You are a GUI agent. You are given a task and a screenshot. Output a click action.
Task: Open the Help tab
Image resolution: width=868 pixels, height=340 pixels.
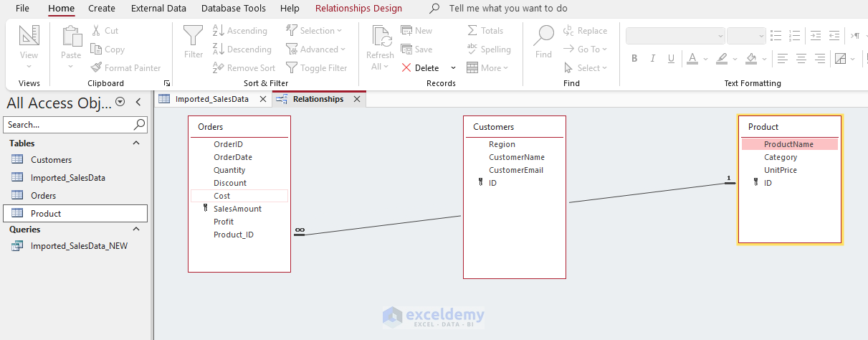coord(290,9)
